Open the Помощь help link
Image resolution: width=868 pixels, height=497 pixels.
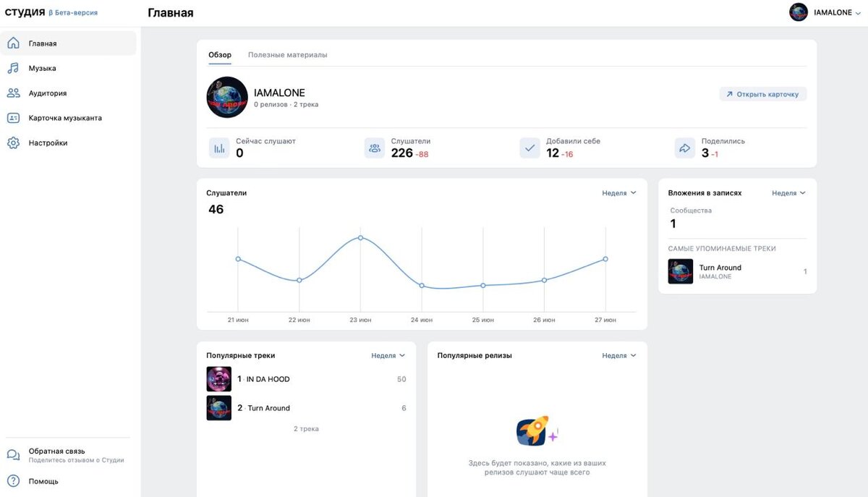[43, 481]
